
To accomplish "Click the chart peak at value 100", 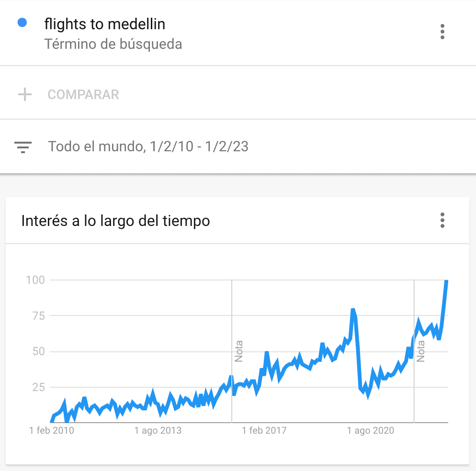I will [446, 280].
